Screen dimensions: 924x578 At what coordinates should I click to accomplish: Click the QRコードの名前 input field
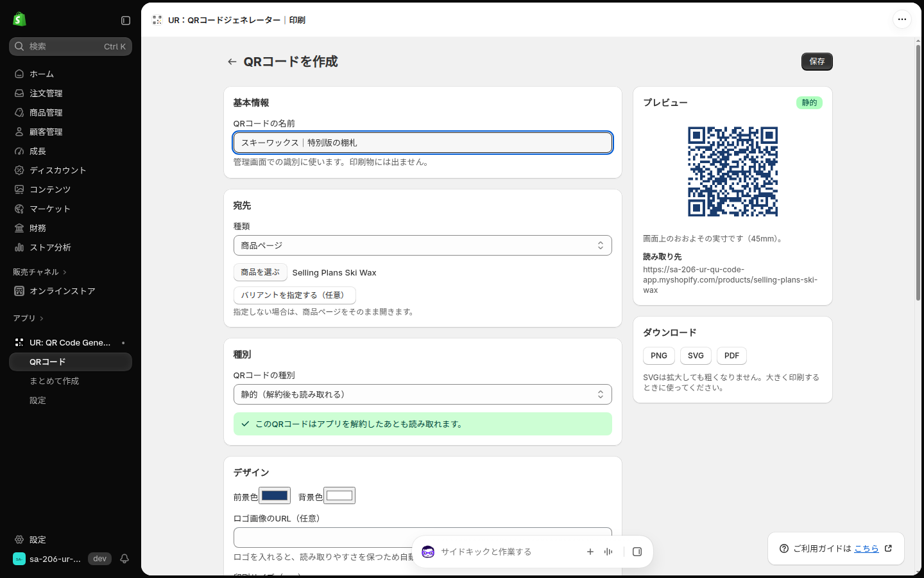tap(423, 143)
